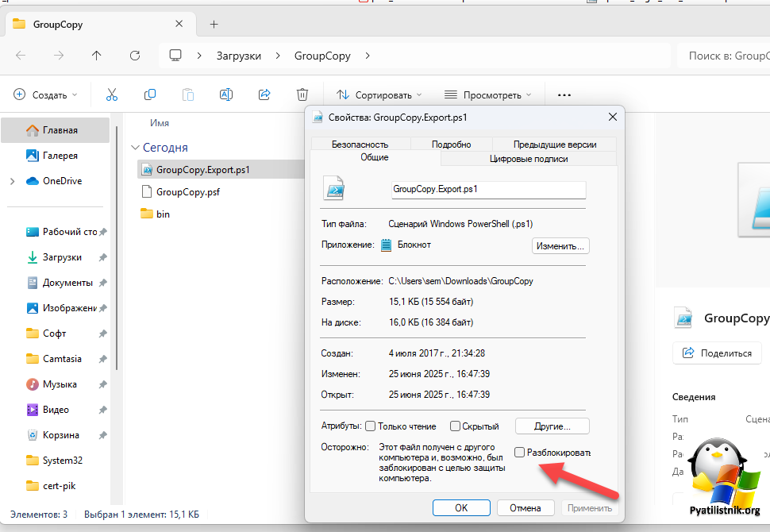Collapse the Сегодня group

135,148
